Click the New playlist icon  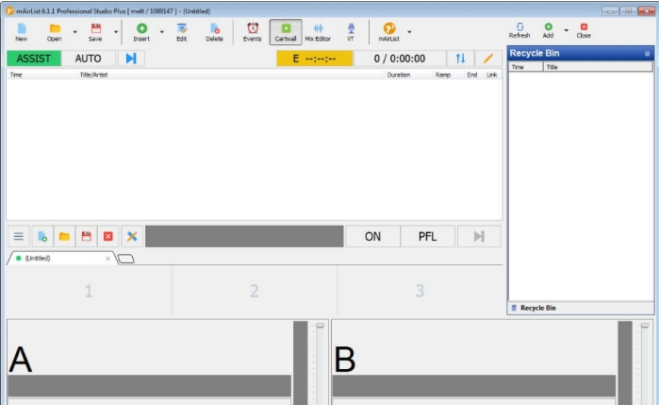pos(21,31)
